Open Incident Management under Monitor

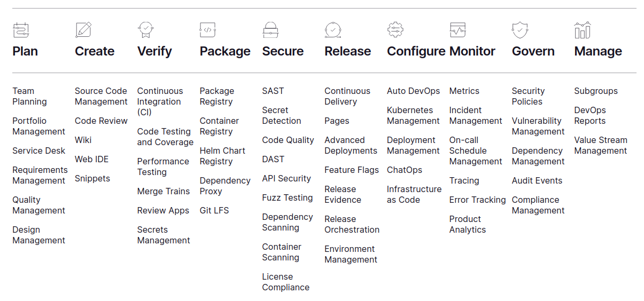tap(476, 115)
